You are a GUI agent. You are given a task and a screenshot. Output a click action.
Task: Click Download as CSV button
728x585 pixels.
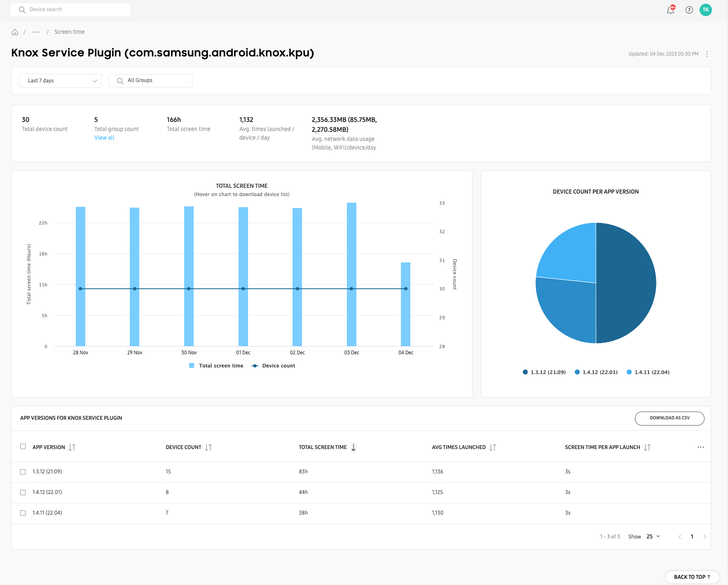pos(669,418)
